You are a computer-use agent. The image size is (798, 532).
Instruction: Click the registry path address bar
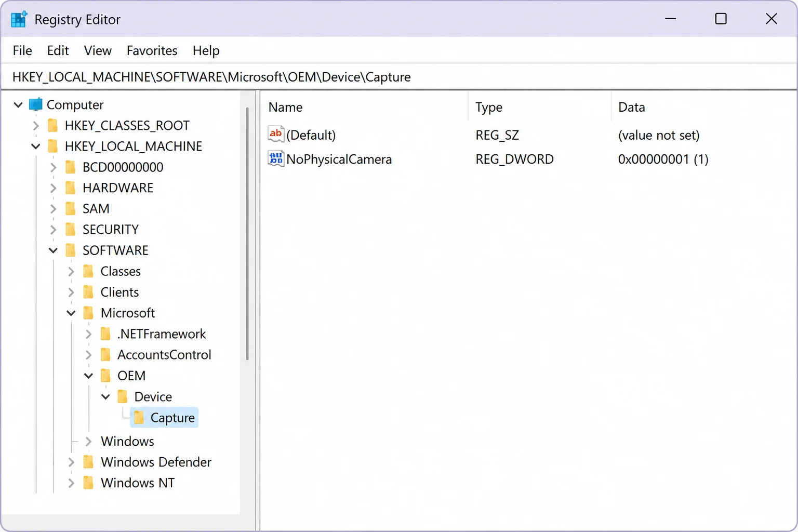399,77
